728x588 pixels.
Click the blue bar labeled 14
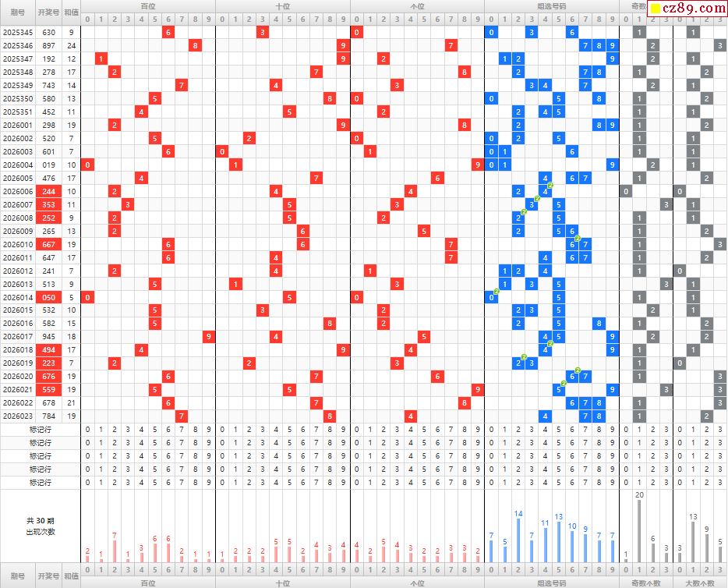(x=518, y=540)
